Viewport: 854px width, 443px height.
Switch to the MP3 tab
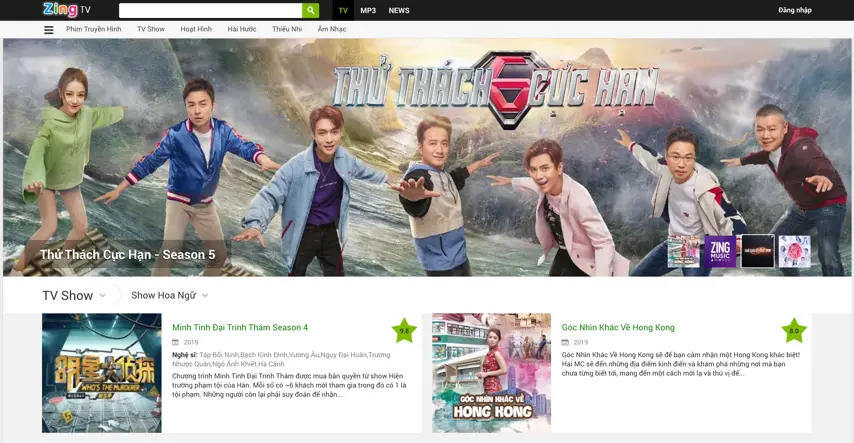pos(368,10)
